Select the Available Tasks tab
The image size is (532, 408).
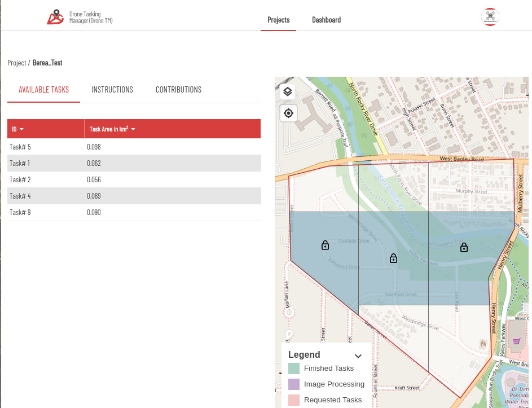[43, 90]
